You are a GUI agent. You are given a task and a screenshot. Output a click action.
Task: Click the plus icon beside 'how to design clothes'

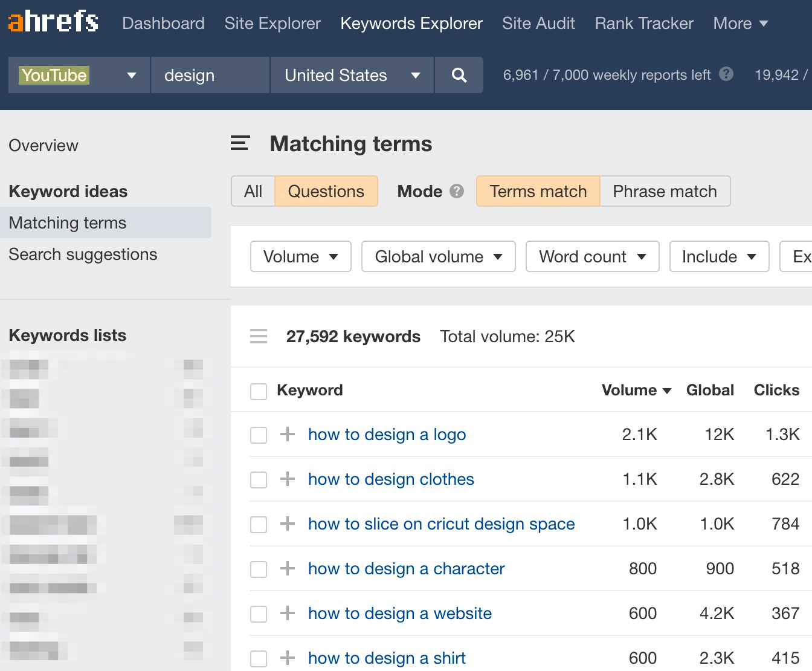point(287,479)
